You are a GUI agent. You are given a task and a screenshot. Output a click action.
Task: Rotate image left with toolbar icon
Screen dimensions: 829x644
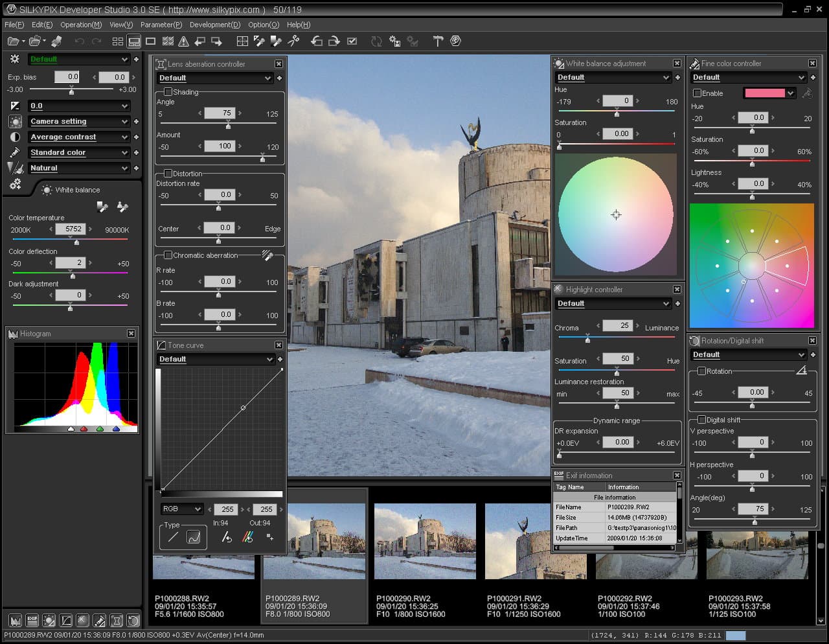317,41
